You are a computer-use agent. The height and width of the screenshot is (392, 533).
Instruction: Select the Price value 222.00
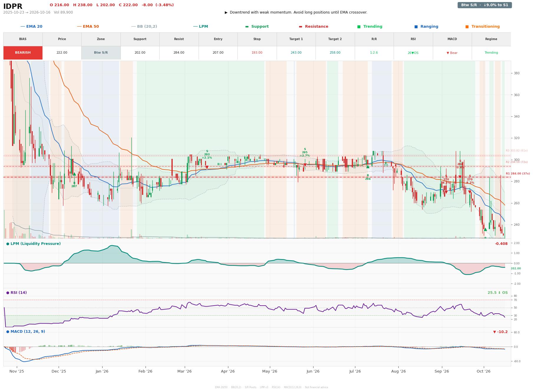click(x=62, y=53)
